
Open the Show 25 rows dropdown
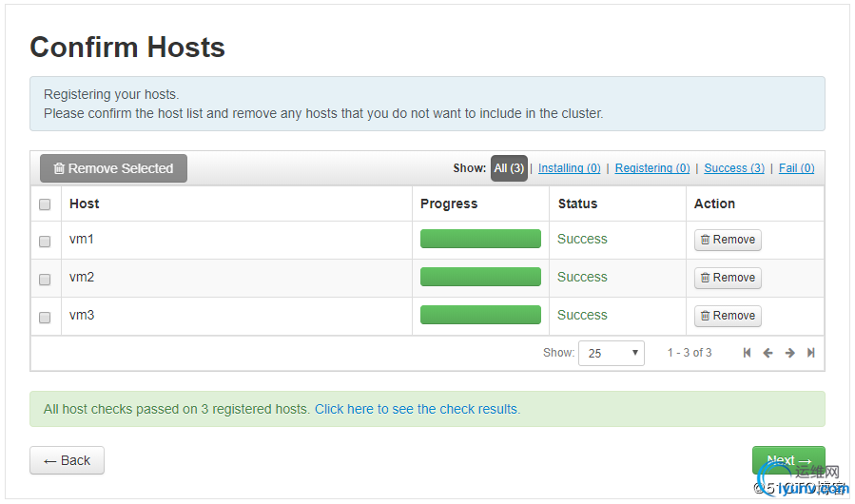[611, 353]
